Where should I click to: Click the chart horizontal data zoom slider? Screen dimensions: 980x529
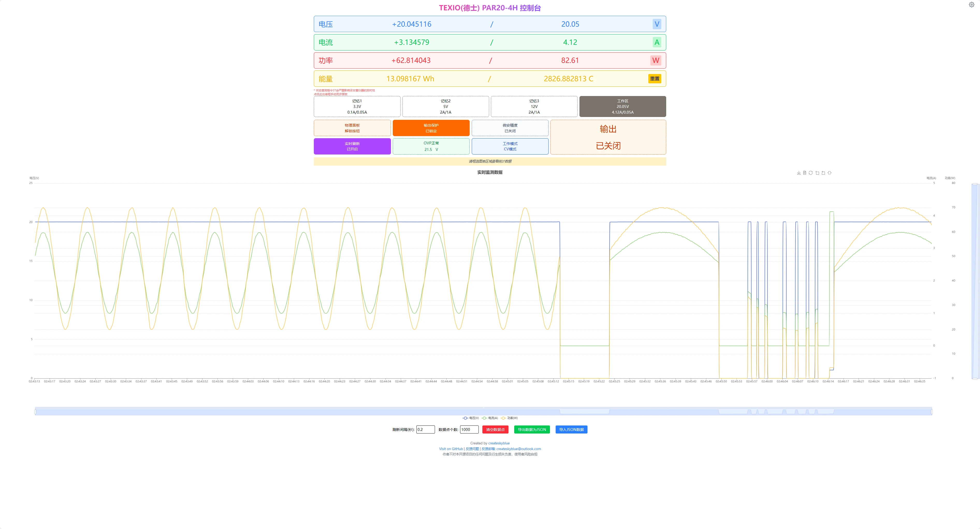pyautogui.click(x=483, y=412)
